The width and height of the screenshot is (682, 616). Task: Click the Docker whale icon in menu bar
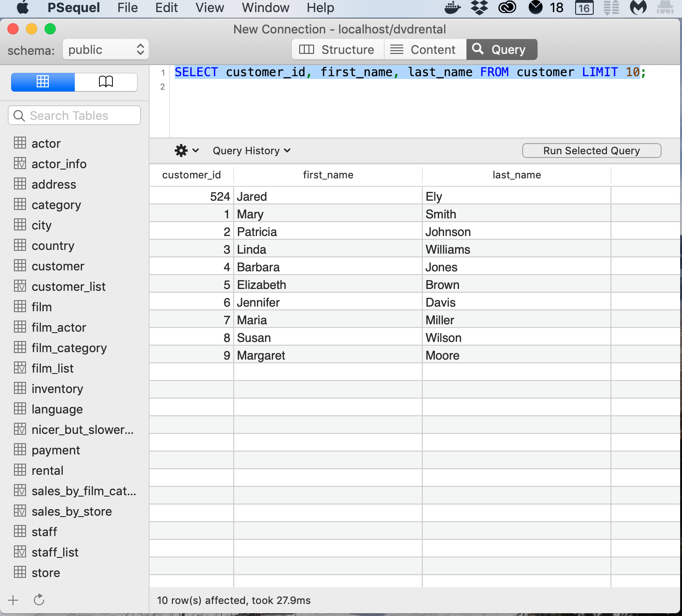pos(452,8)
